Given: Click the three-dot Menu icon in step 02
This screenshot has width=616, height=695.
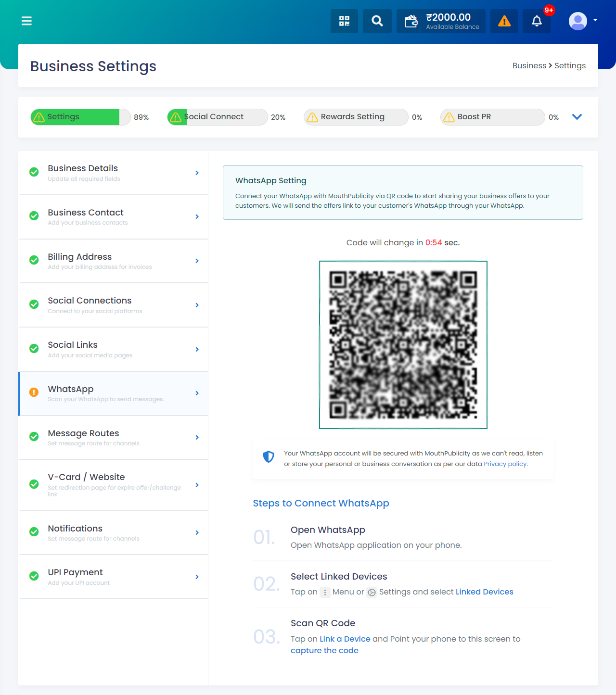Looking at the screenshot, I should [x=325, y=593].
